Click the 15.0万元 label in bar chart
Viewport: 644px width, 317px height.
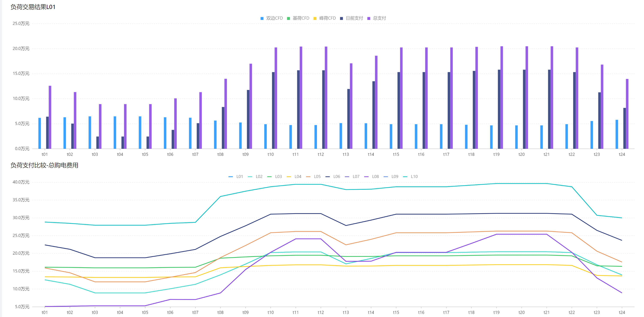(x=21, y=73)
